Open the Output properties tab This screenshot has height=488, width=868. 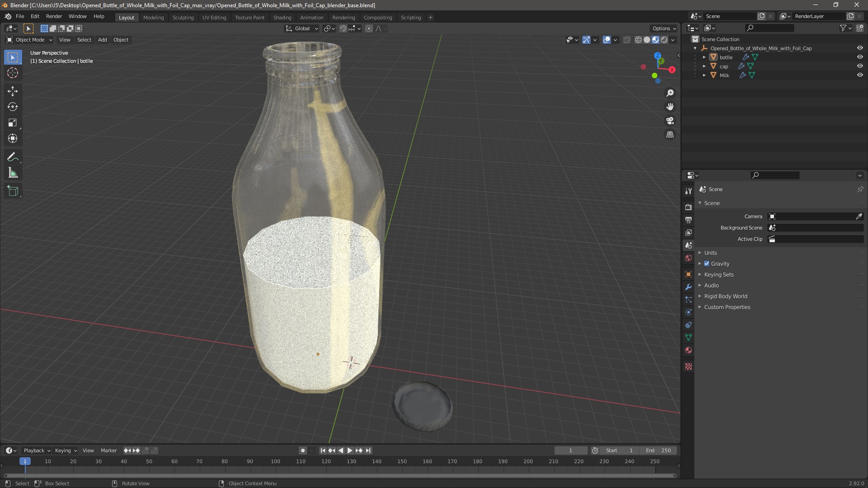pyautogui.click(x=689, y=220)
